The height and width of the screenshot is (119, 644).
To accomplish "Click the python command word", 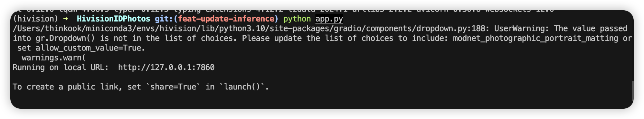I will pyautogui.click(x=297, y=19).
